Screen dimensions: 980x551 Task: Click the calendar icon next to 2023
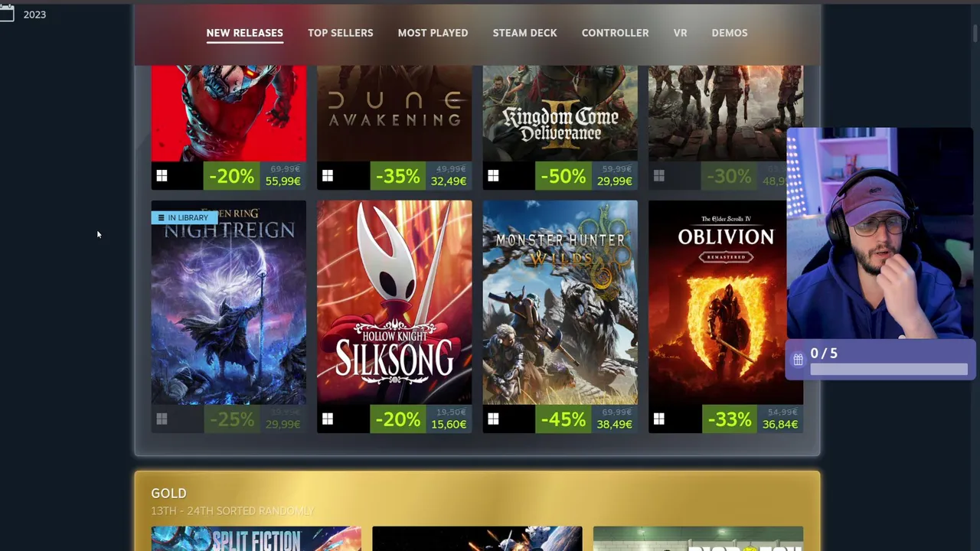(x=7, y=14)
